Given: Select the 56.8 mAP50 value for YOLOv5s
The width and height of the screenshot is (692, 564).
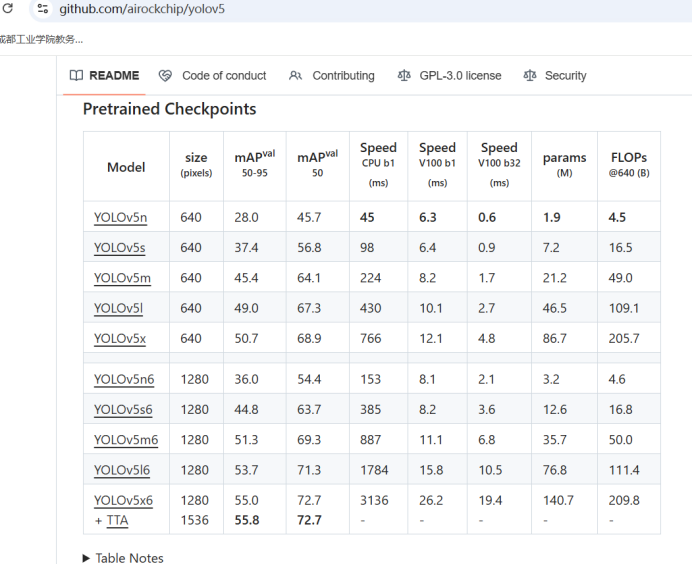Looking at the screenshot, I should point(309,248).
